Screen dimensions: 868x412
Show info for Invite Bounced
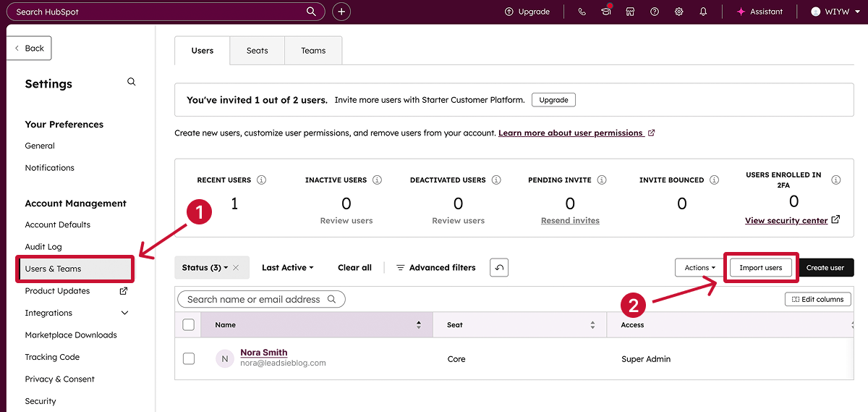tap(715, 180)
